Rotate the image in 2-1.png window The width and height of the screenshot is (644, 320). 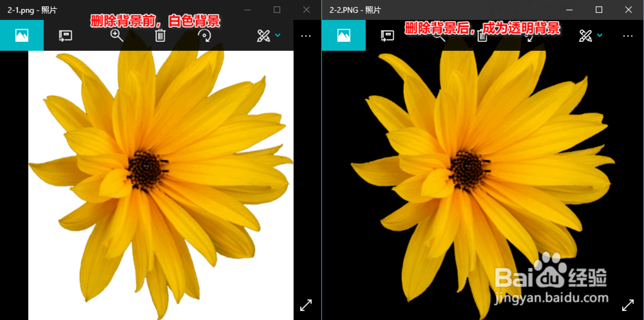pyautogui.click(x=205, y=36)
